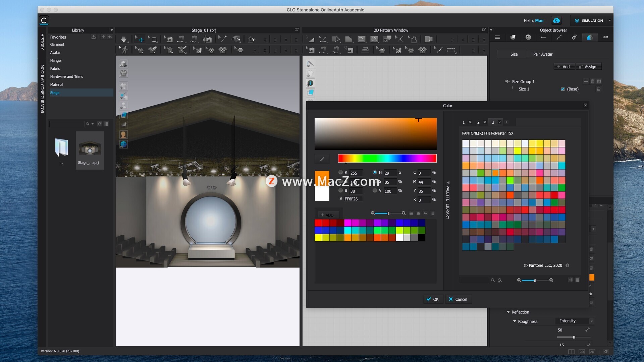
Task: Select the H radio button
Action: [375, 172]
